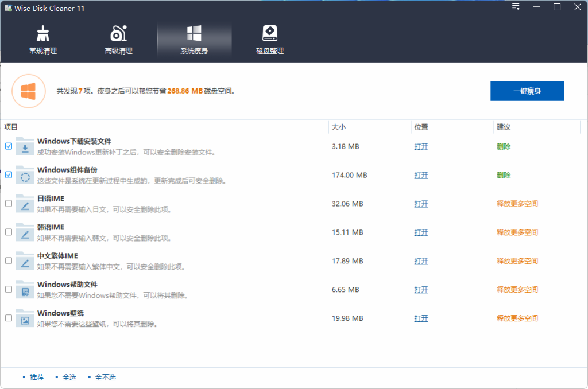Image resolution: width=588 pixels, height=389 pixels.
Task: Click the 32.06 MB size value
Action: click(347, 204)
